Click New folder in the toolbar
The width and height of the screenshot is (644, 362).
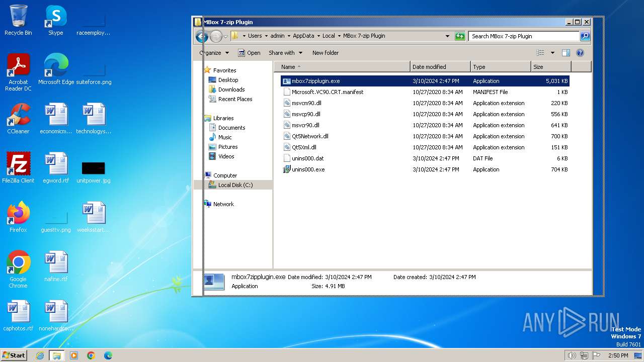(x=326, y=53)
